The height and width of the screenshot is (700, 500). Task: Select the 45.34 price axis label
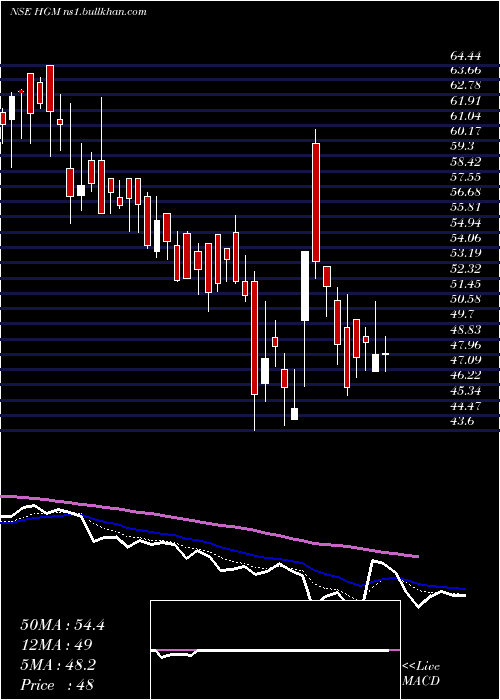(466, 391)
